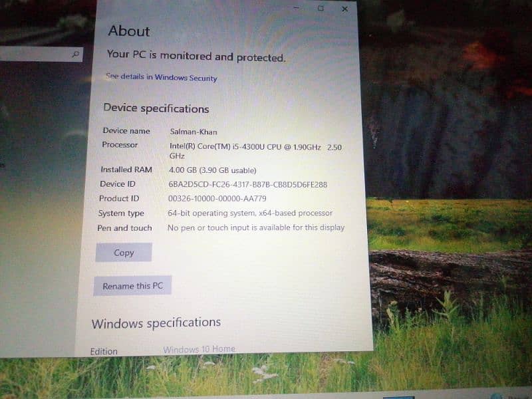The width and height of the screenshot is (532, 399).
Task: Click the Product ID 00326-10000-00000-AA779 value
Action: point(217,199)
